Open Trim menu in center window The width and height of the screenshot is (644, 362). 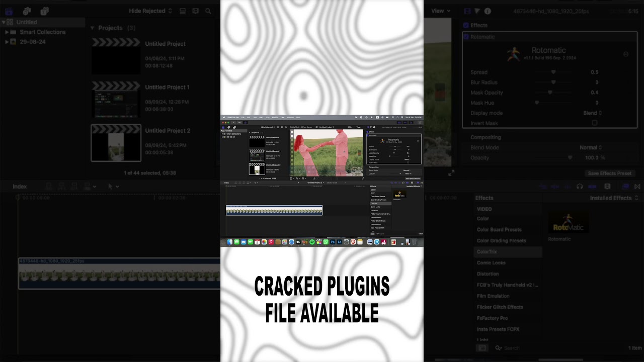(255, 117)
